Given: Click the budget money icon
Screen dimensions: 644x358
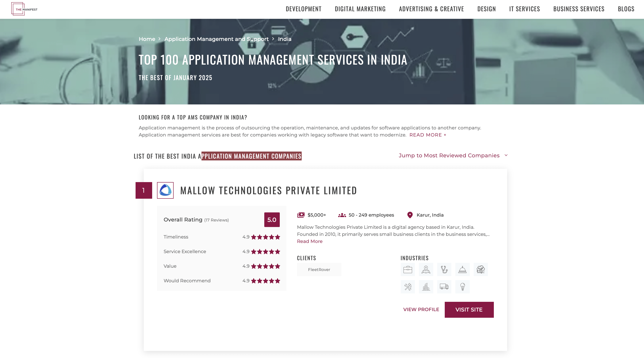Looking at the screenshot, I should (x=301, y=215).
